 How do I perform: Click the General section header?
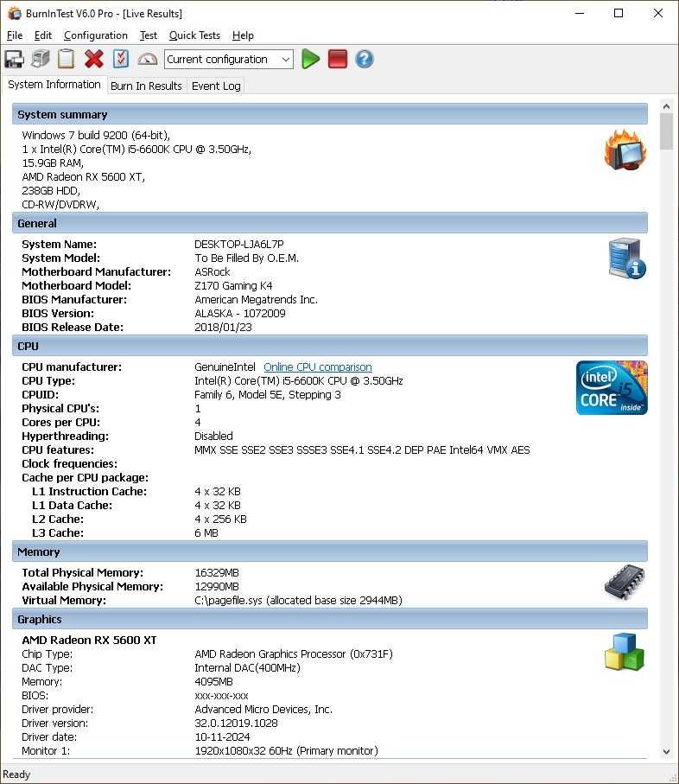[330, 224]
